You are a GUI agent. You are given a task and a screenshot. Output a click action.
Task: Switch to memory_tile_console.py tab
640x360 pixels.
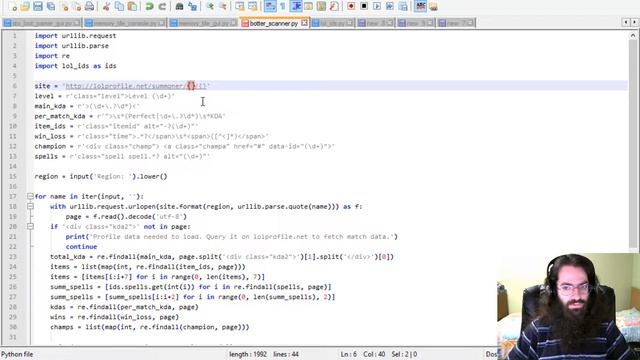coord(125,23)
